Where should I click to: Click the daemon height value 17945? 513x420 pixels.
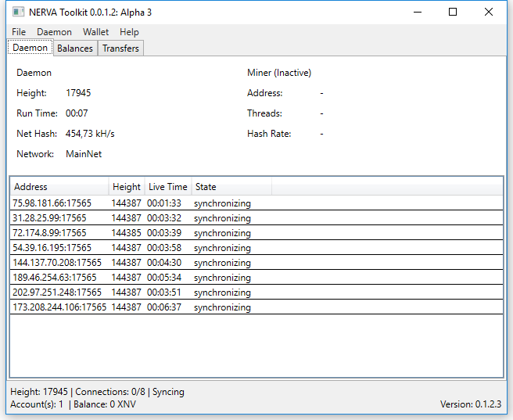click(x=78, y=93)
